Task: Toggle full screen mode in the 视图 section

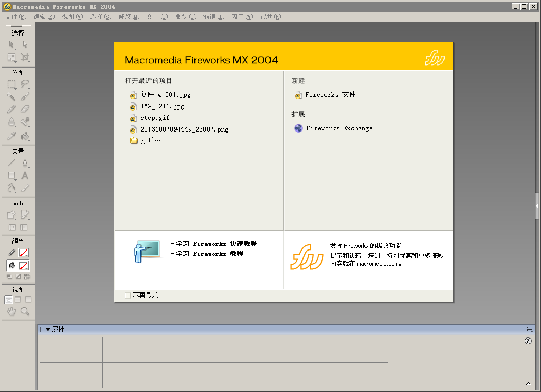Action: [28, 299]
